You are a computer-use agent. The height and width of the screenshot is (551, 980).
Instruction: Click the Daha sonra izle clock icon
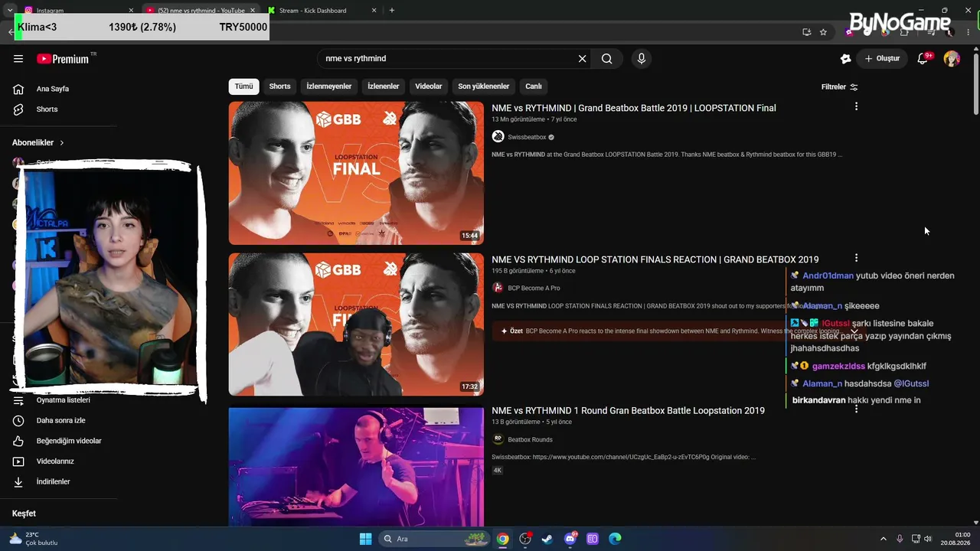point(18,421)
